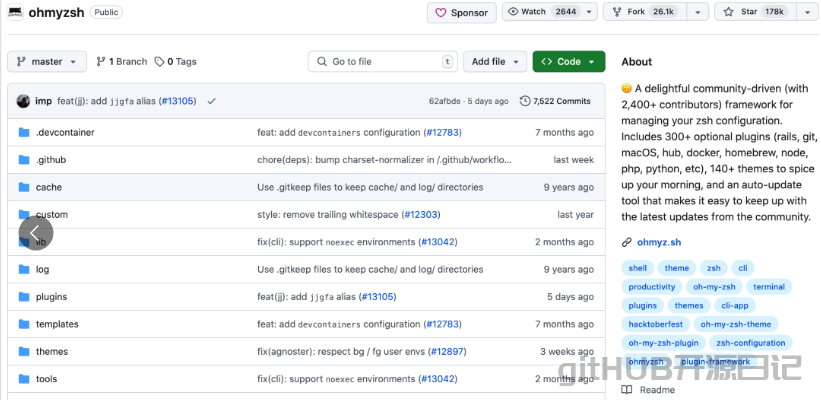The height and width of the screenshot is (400, 821).
Task: Select the terminal topic tag
Action: tap(769, 287)
